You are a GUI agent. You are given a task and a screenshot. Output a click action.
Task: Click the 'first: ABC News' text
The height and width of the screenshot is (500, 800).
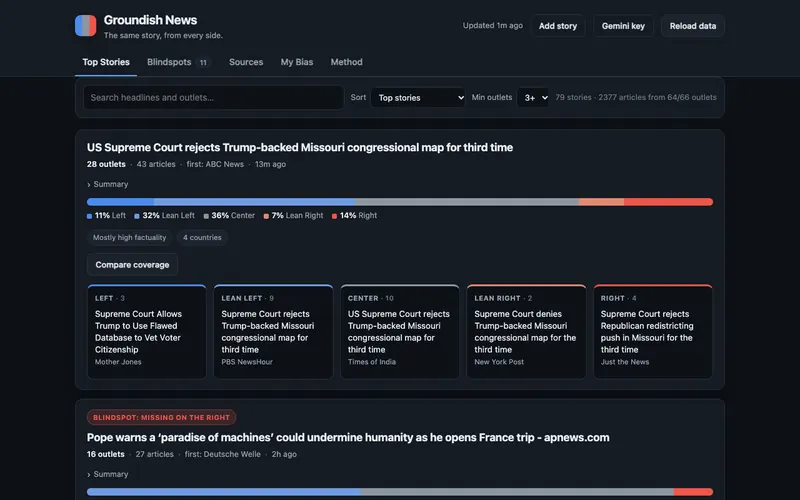(215, 164)
